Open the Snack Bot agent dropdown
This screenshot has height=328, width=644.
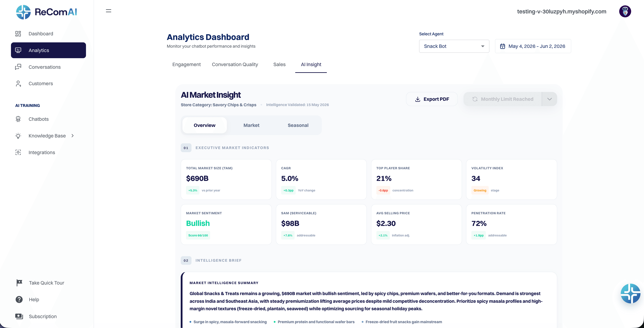coord(454,46)
